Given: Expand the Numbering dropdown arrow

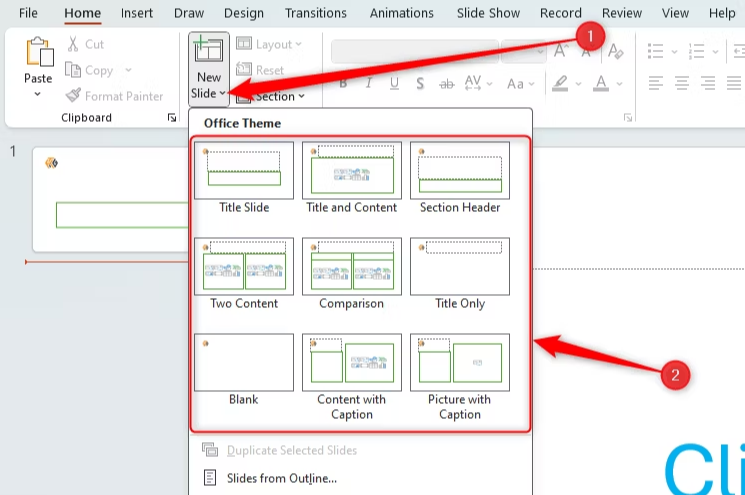Looking at the screenshot, I should [715, 51].
